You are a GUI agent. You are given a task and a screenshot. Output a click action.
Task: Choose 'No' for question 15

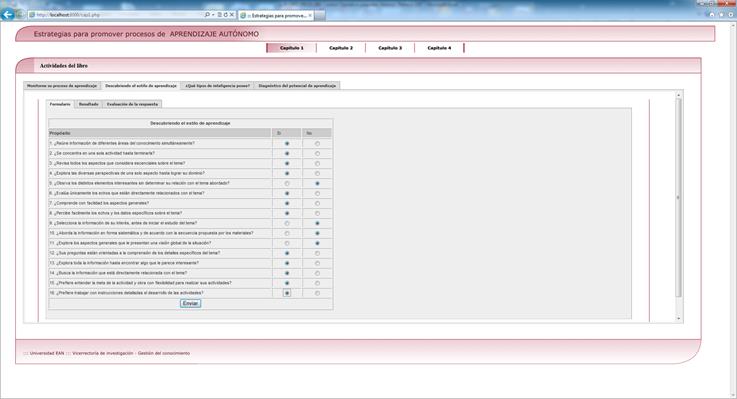pyautogui.click(x=317, y=283)
